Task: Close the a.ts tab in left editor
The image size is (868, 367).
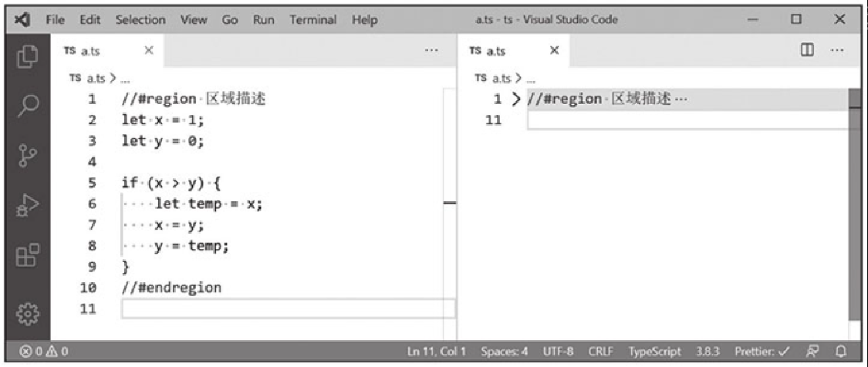Action: [148, 50]
